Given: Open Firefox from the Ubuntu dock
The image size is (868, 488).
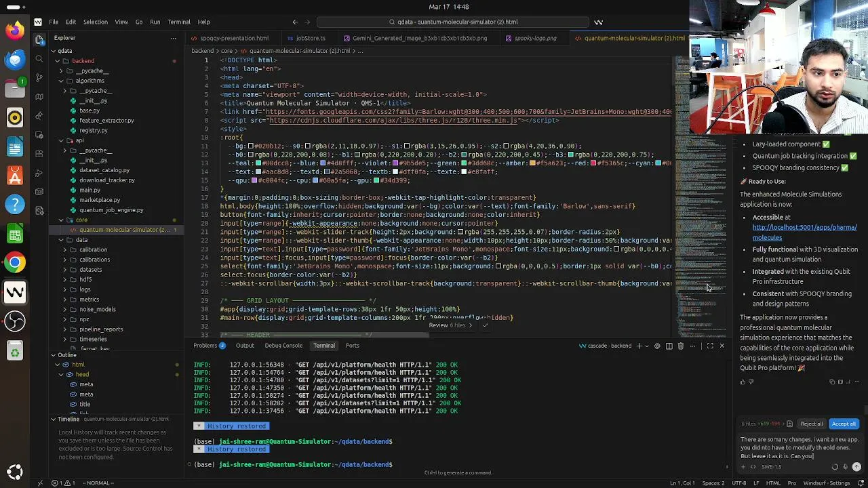Looking at the screenshot, I should coord(15,30).
